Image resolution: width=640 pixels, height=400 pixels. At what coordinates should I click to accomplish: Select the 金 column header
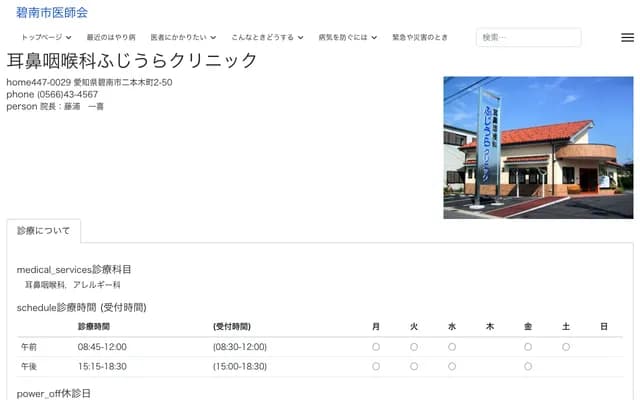pyautogui.click(x=528, y=327)
